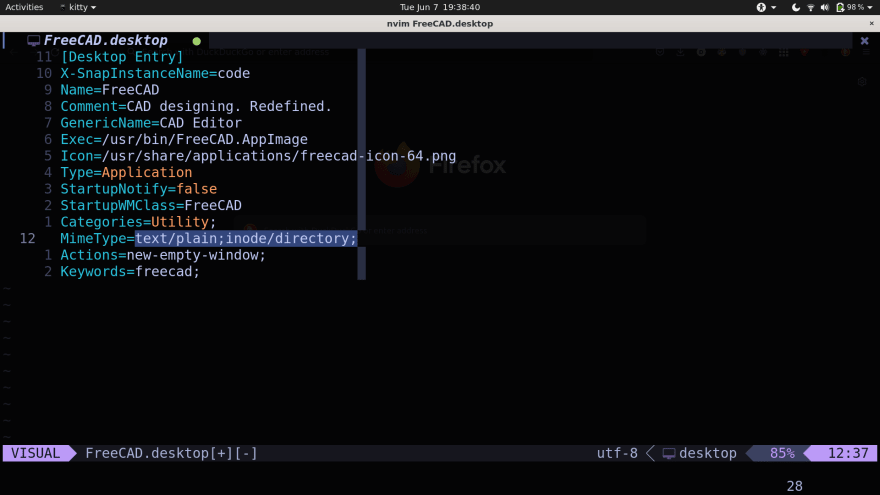880x495 pixels.
Task: Open the accessibility menu icon
Action: click(x=761, y=7)
